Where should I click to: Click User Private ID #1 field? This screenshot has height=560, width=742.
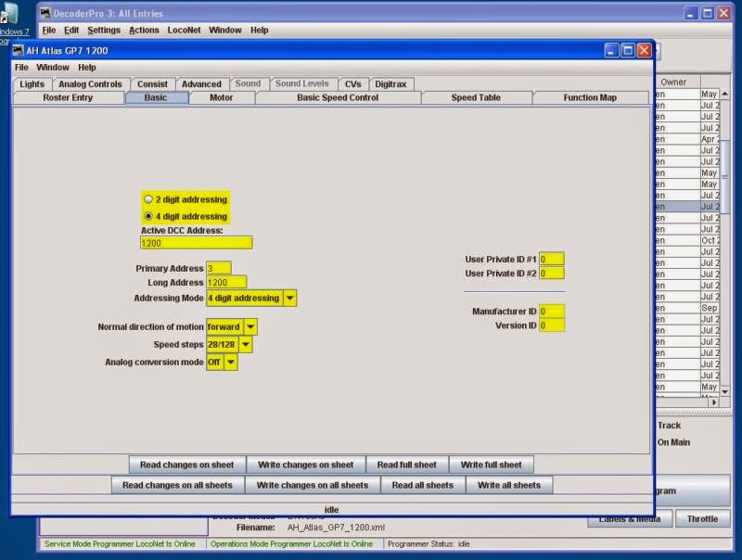point(551,260)
